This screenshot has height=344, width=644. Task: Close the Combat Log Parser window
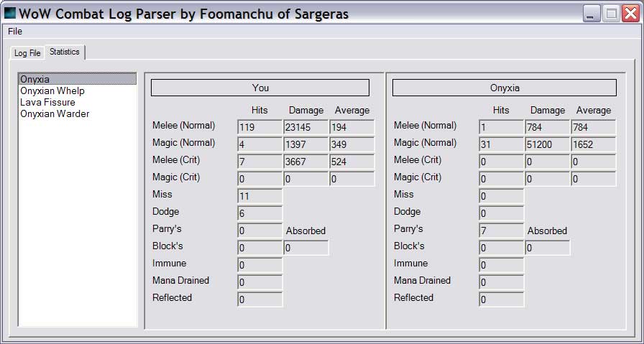coord(630,14)
